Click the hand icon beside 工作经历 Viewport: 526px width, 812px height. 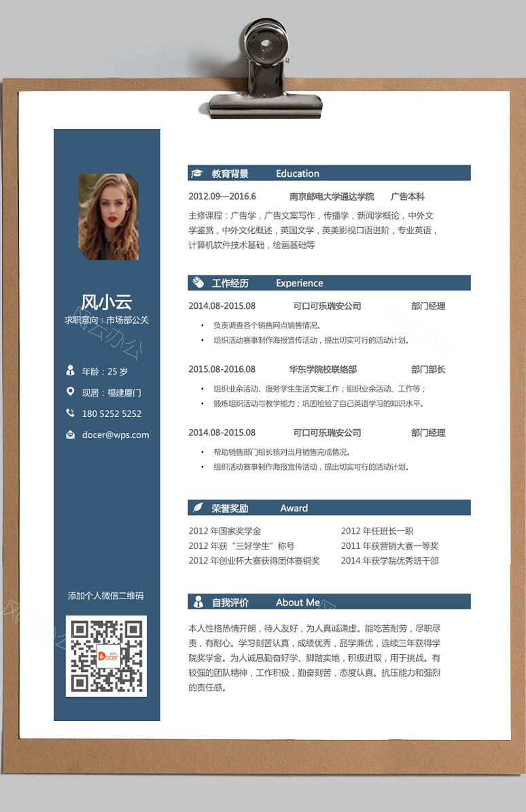point(198,283)
